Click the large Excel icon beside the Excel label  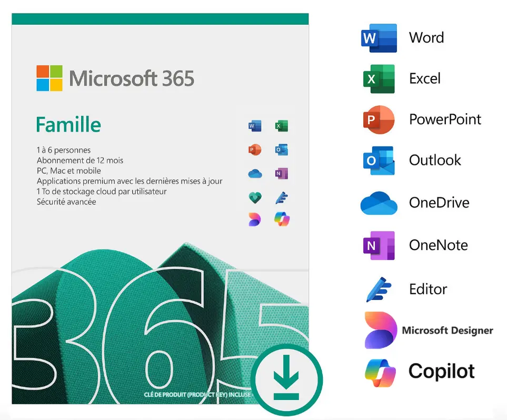tap(379, 78)
